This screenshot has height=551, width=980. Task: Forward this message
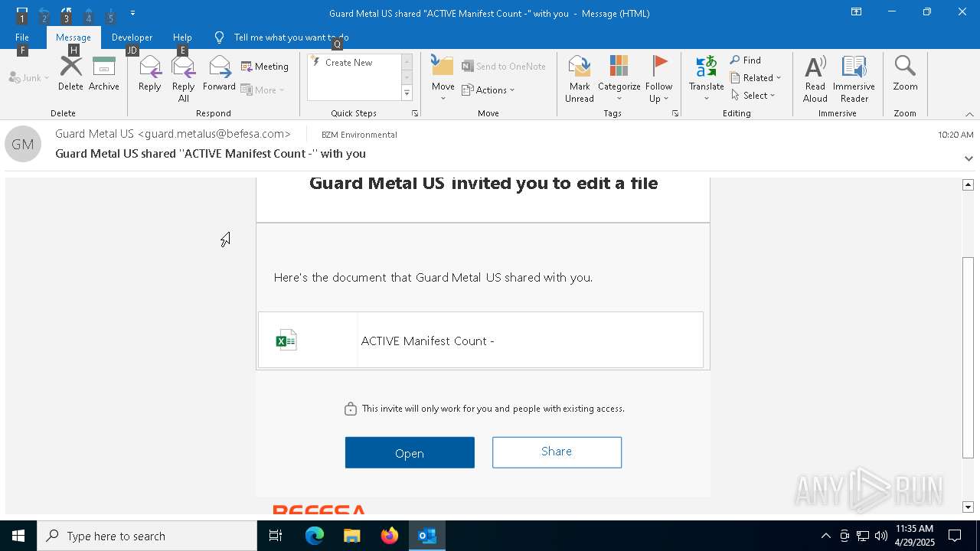pos(219,73)
